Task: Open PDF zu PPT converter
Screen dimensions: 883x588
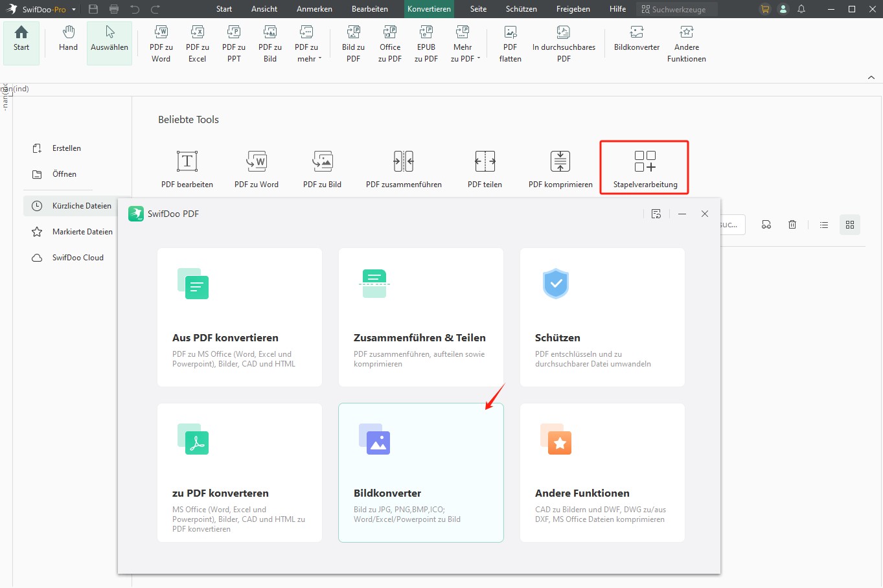Action: (234, 43)
